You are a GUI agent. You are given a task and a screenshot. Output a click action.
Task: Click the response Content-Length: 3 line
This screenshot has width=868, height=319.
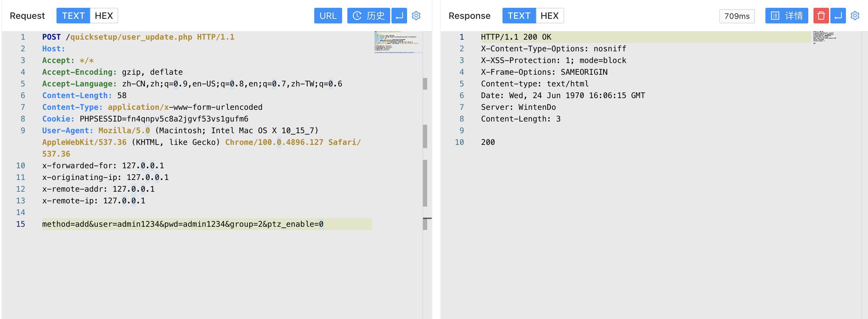point(521,119)
